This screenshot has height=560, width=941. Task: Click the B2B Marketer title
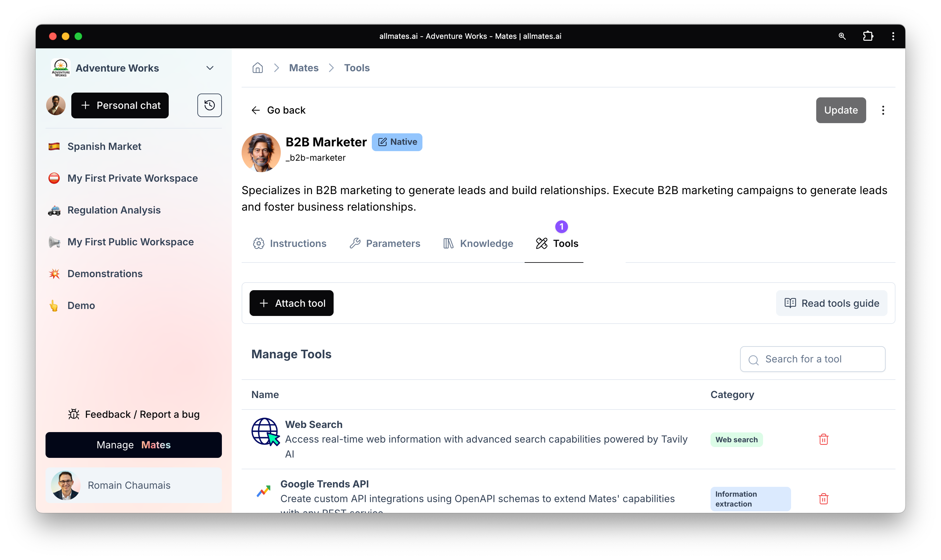[326, 142]
